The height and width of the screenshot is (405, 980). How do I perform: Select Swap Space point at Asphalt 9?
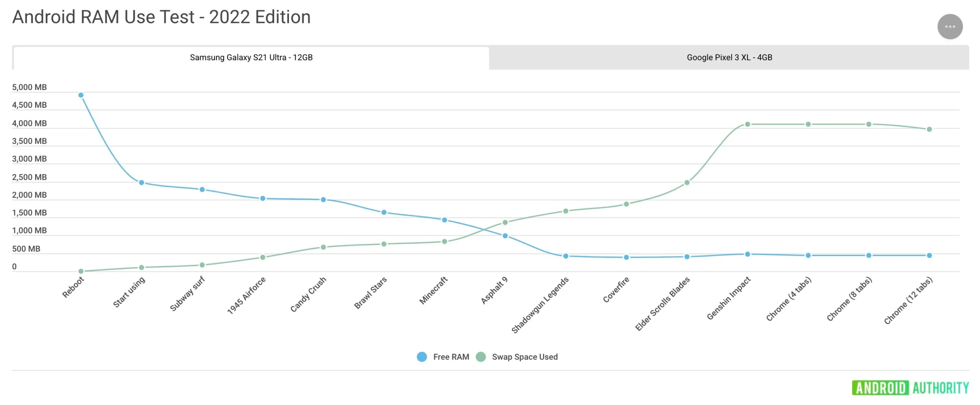[505, 222]
